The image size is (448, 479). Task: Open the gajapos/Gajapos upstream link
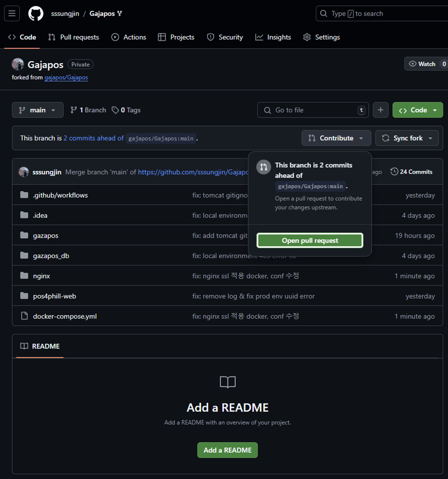tap(66, 77)
